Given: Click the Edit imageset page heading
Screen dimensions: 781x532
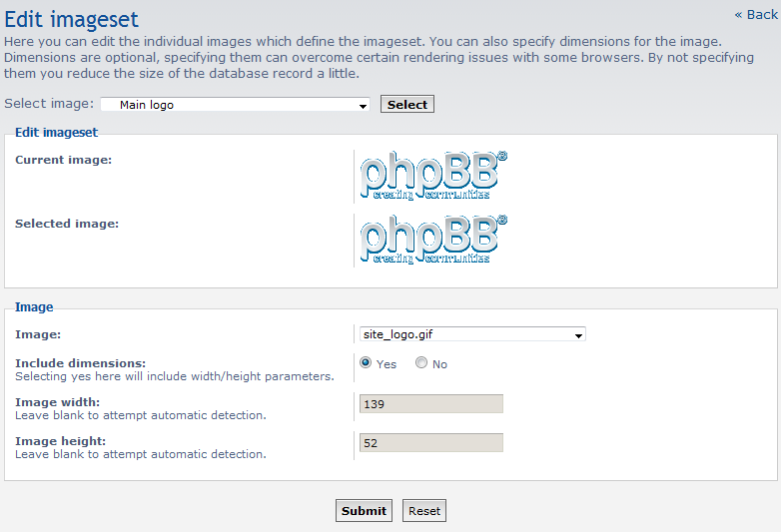Looking at the screenshot, I should 72,19.
